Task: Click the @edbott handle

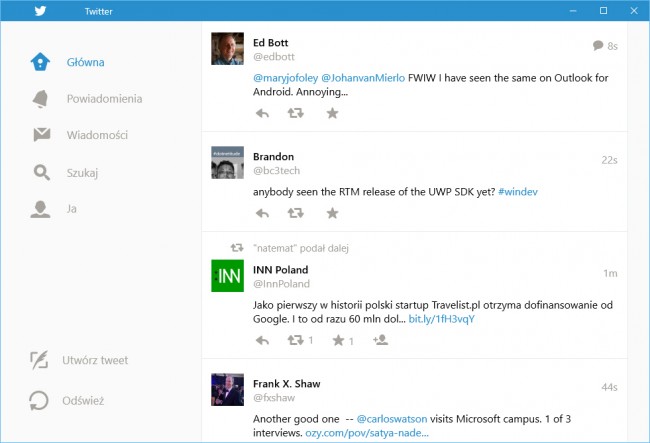Action: pos(274,57)
